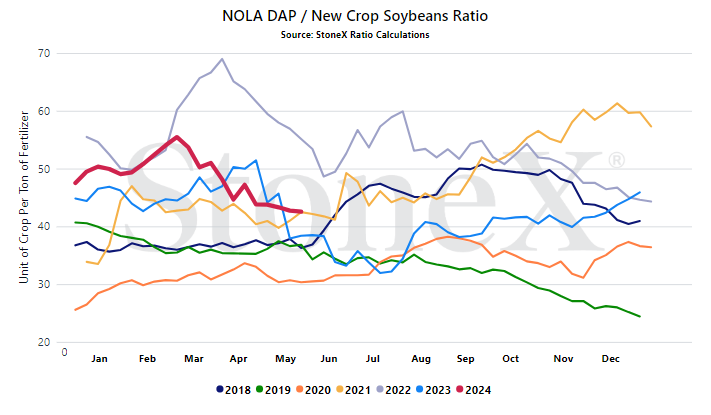Screen dimensions: 711x415
Task: Click the thick red 2024 line peak
Action: pos(177,137)
